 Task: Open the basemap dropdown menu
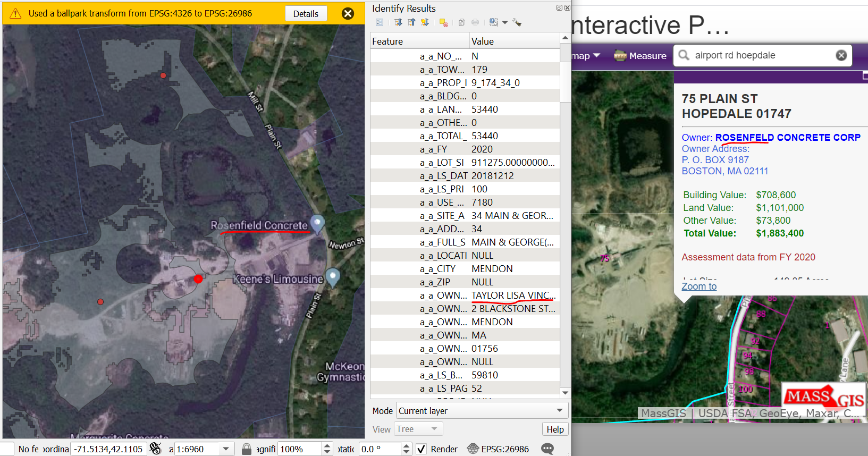[x=586, y=56]
